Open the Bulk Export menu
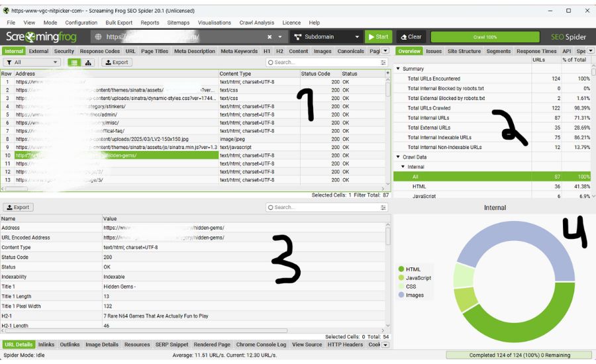This screenshot has width=596, height=364. (x=119, y=23)
